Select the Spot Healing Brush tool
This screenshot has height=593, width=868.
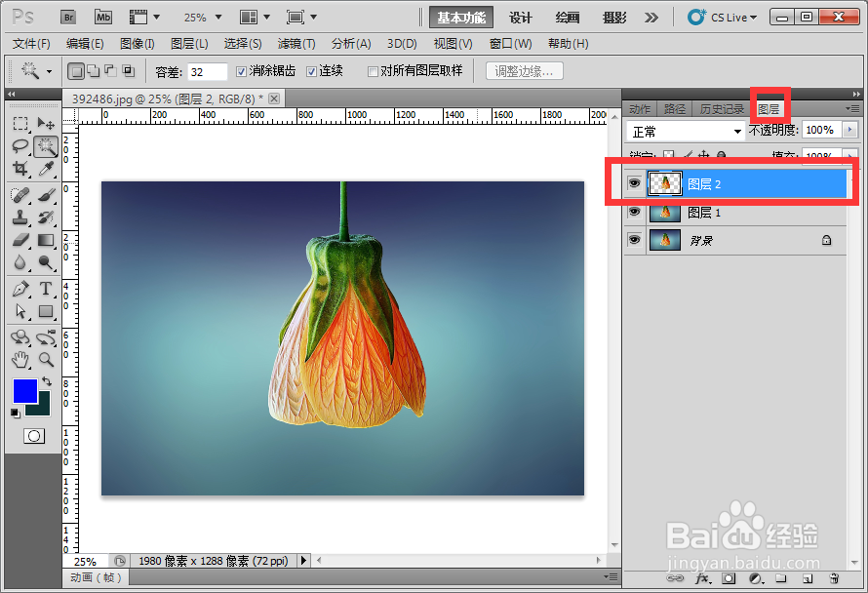(20, 195)
